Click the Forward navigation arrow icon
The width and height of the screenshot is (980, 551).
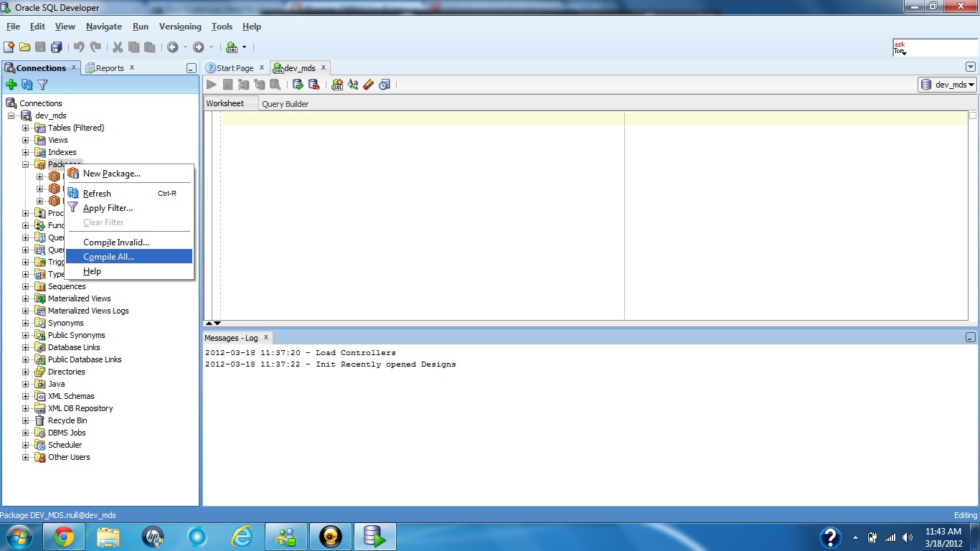click(x=199, y=47)
